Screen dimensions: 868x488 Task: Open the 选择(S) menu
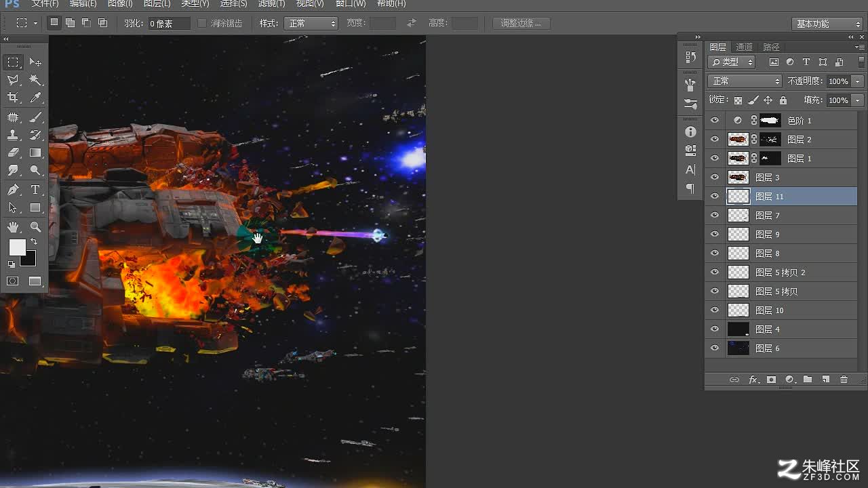[x=233, y=4]
